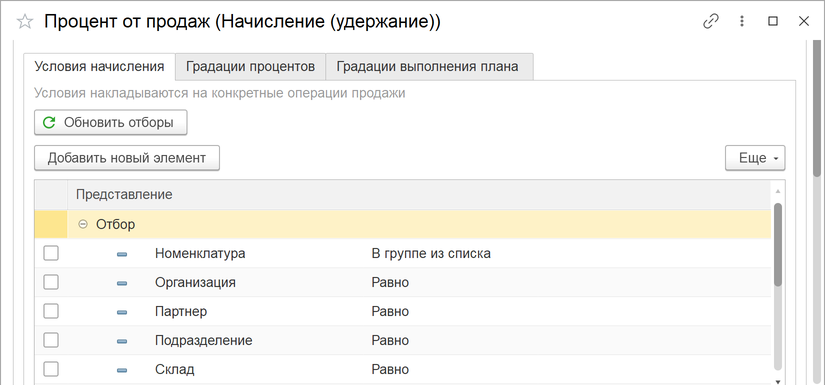Switch to Условия начисления tab

tap(99, 67)
